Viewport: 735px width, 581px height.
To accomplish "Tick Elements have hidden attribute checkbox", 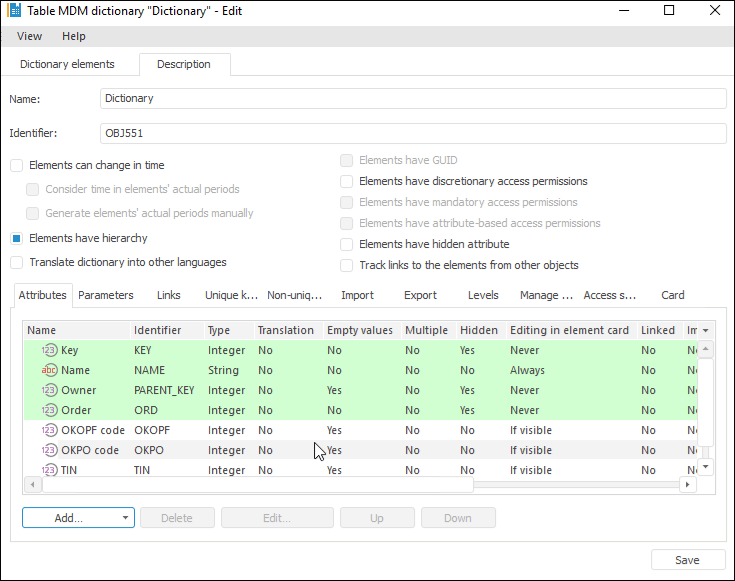I will pos(347,244).
